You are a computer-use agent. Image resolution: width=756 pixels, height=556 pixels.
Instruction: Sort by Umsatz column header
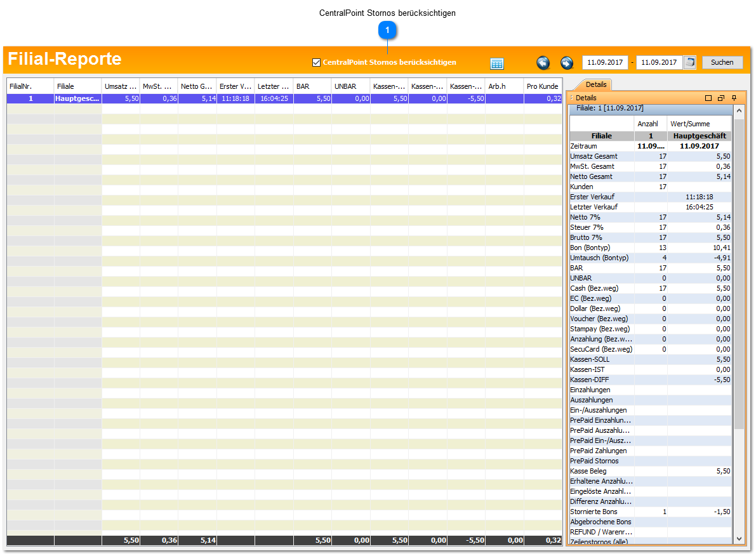121,86
